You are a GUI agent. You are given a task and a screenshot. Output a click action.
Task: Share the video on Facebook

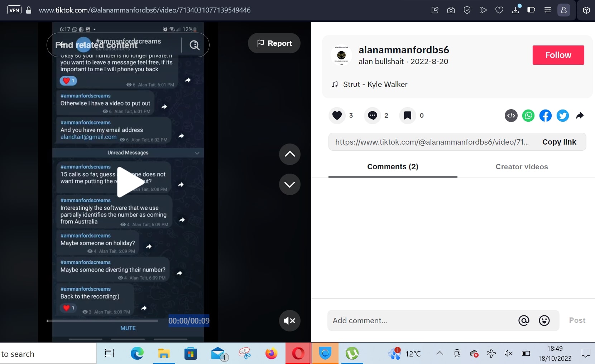(x=545, y=115)
